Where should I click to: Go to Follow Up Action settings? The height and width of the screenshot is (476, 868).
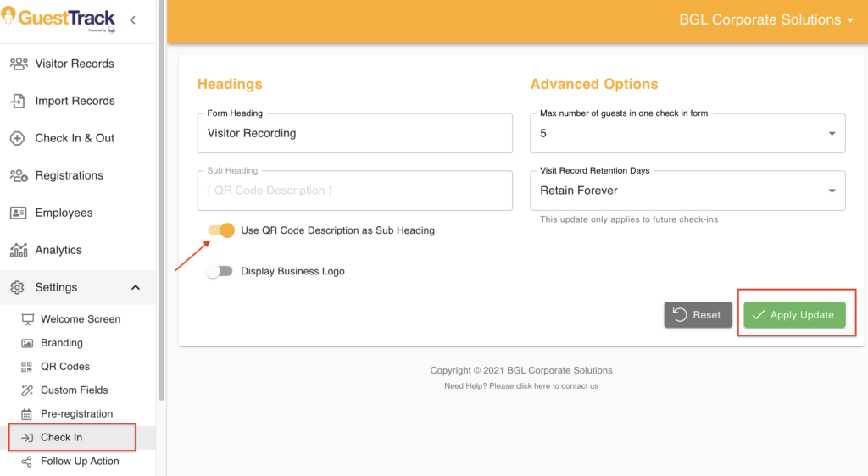(80, 462)
